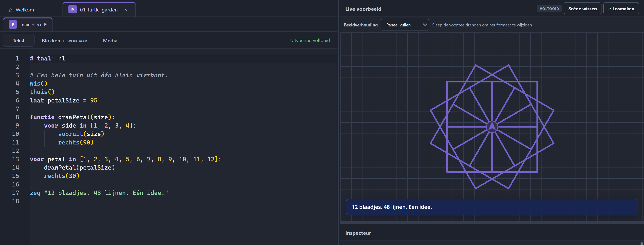Click the zeg string code line
The image size is (644, 245).
coord(99,193)
